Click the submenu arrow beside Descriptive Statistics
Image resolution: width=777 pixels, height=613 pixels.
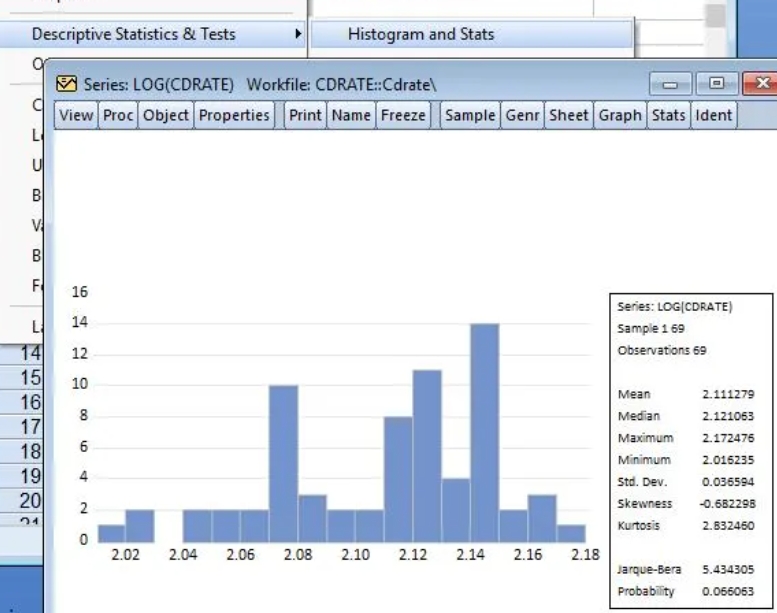pos(297,34)
